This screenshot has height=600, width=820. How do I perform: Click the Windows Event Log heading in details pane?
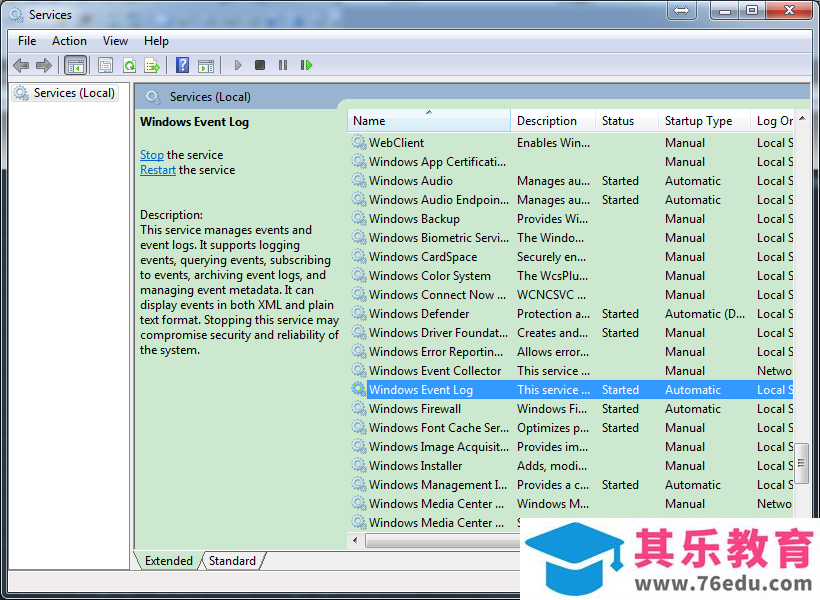coord(195,122)
